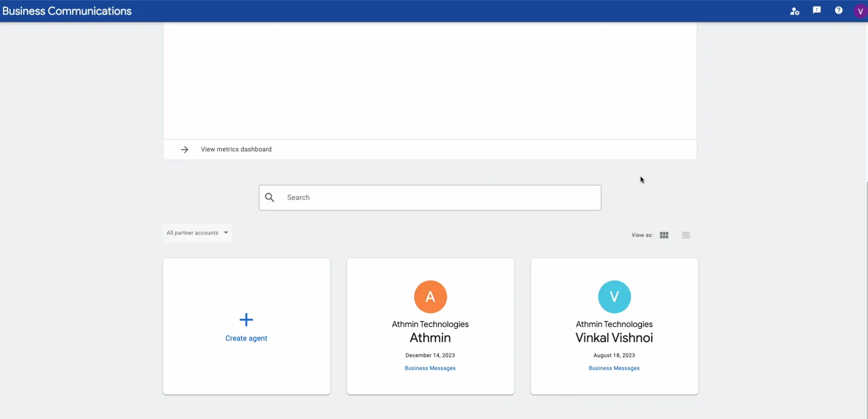
Task: Open the purple V account avatar
Action: (860, 11)
